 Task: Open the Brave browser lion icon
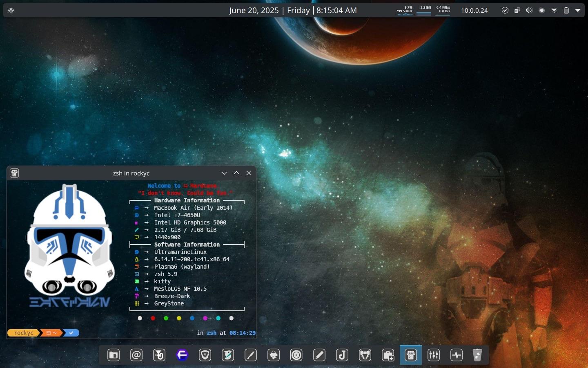click(205, 355)
